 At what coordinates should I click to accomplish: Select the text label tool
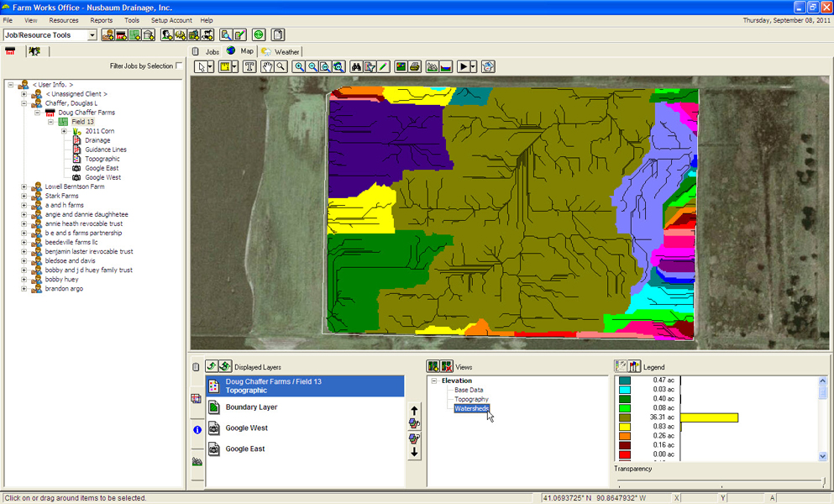249,66
